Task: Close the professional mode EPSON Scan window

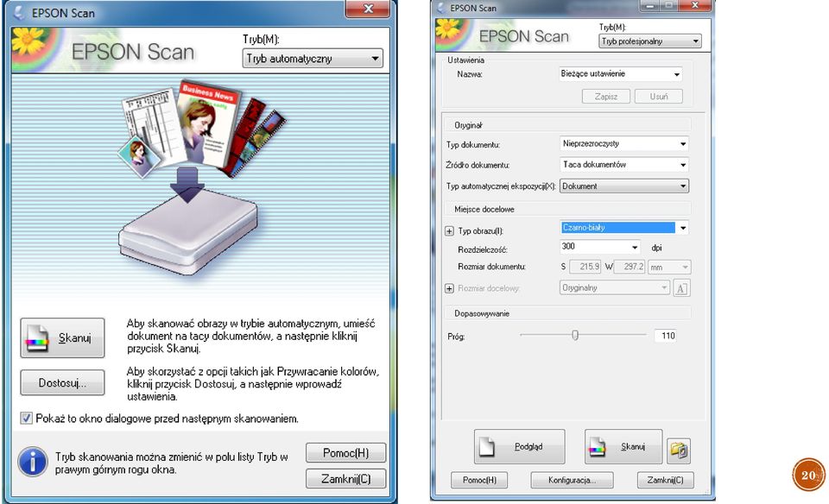Action: coord(694,6)
